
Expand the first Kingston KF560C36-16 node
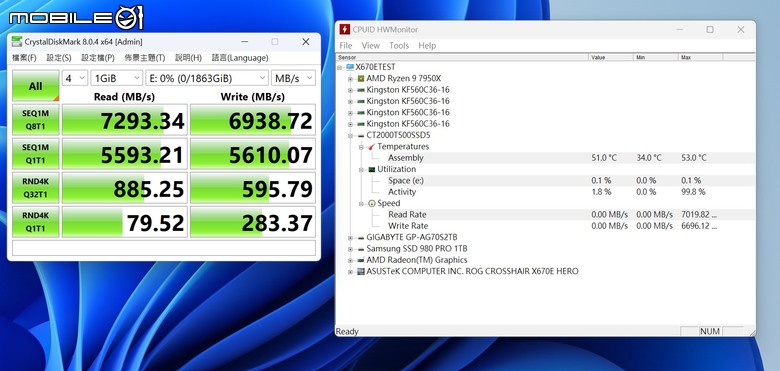tap(350, 90)
